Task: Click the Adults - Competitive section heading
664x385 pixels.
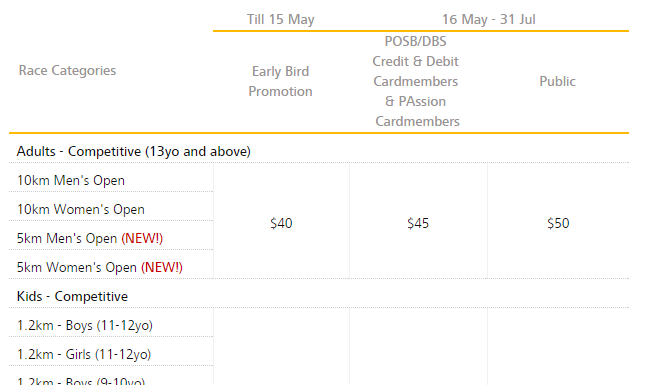Action: [x=133, y=152]
